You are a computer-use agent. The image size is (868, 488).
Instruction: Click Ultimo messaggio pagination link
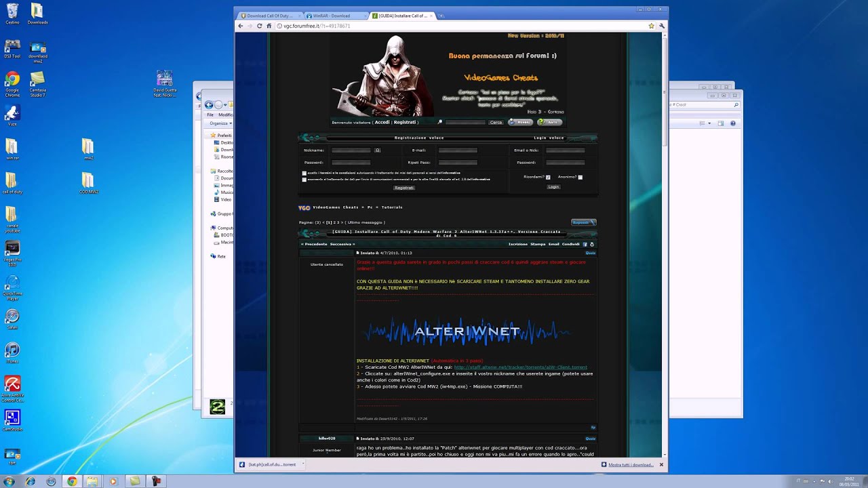pyautogui.click(x=366, y=222)
